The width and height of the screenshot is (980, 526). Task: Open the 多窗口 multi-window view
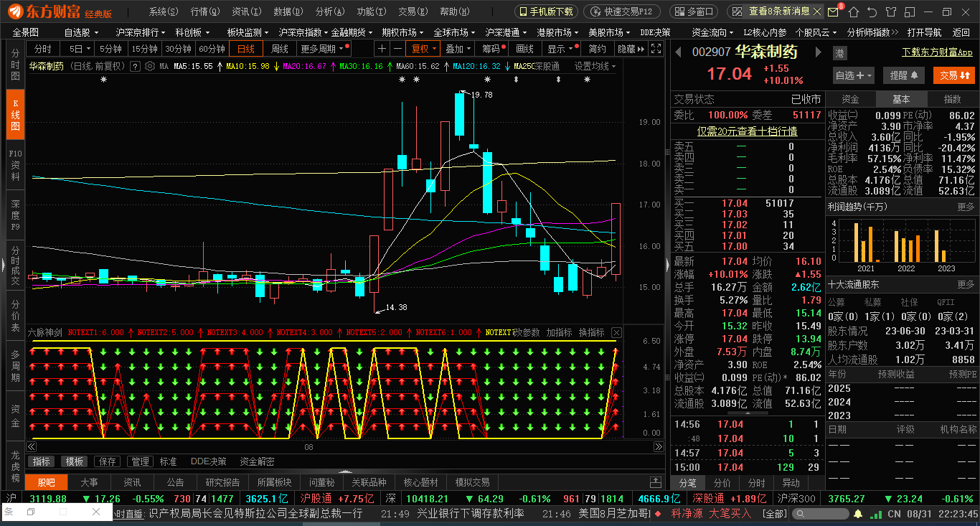pyautogui.click(x=694, y=11)
